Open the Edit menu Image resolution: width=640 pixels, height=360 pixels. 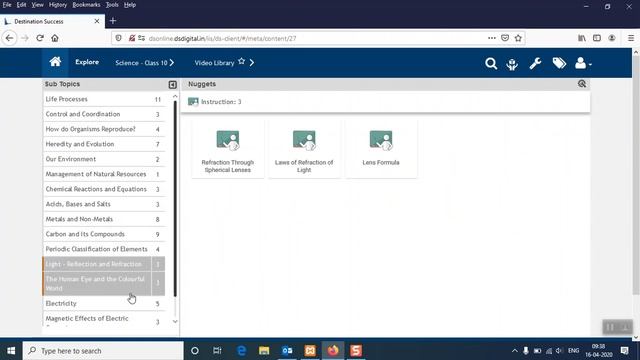click(21, 5)
